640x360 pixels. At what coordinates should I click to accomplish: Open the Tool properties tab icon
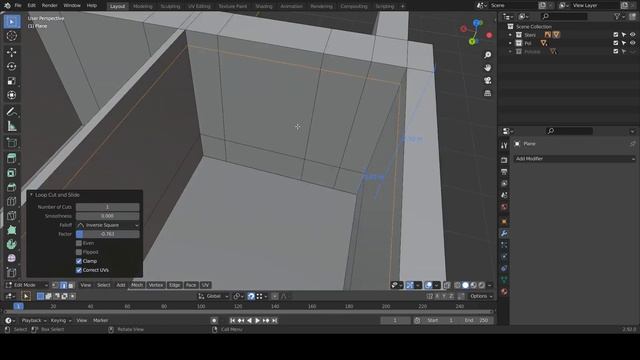pyautogui.click(x=504, y=145)
